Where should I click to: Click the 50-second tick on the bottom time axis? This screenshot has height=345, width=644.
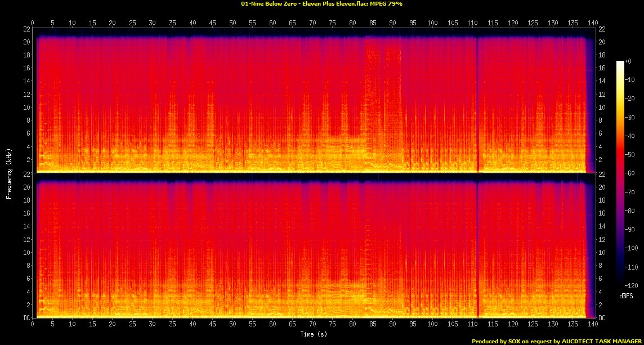(232, 325)
